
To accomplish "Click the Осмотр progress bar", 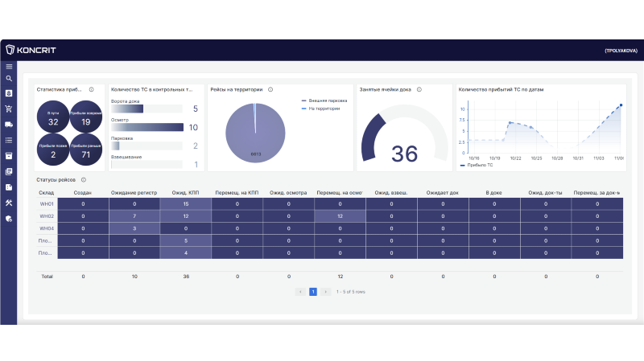I will click(147, 127).
